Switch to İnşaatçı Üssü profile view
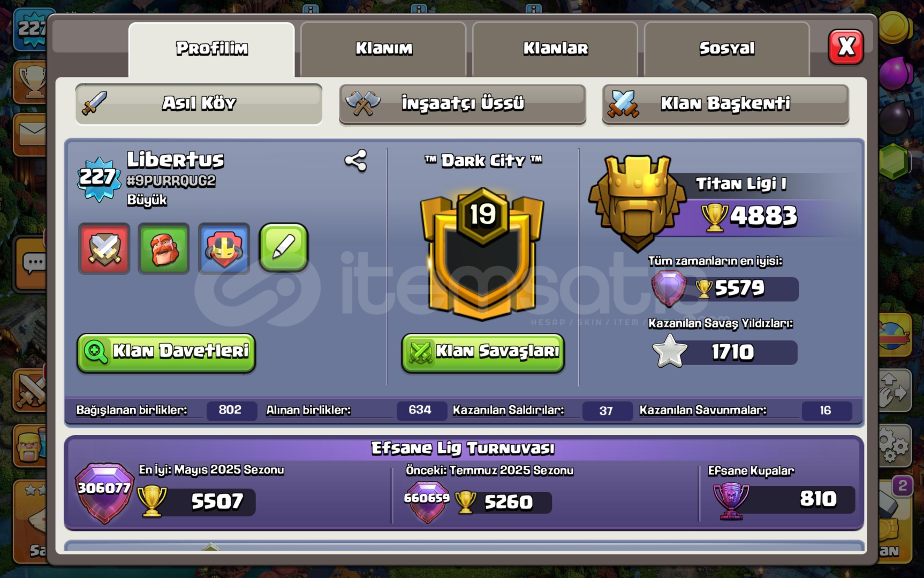The width and height of the screenshot is (924, 578). tap(463, 103)
